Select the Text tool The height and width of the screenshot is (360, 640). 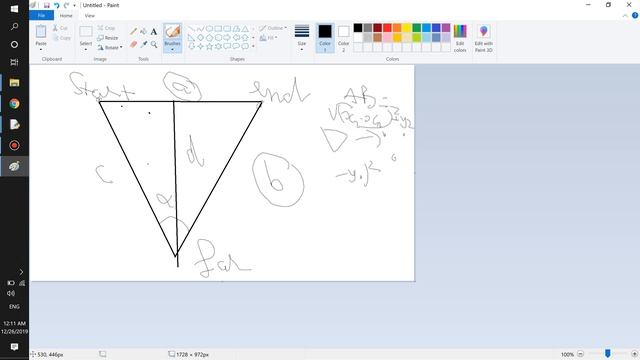coord(154,31)
